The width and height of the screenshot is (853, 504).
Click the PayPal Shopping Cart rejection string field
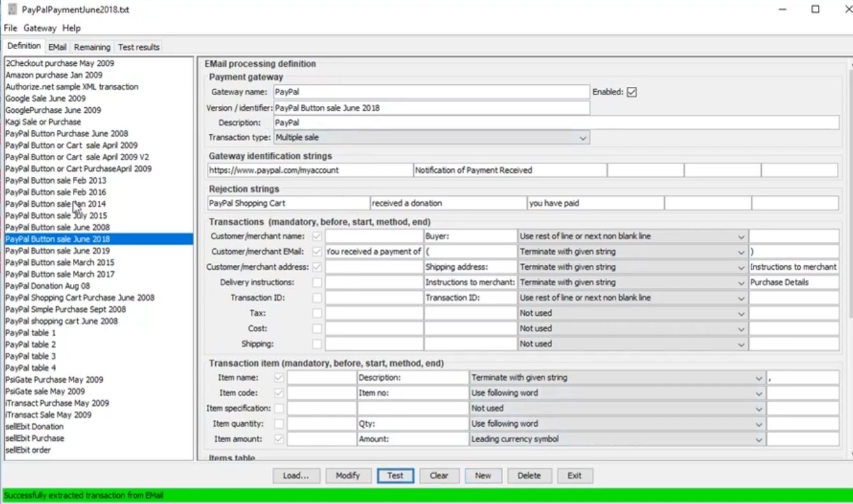click(289, 204)
